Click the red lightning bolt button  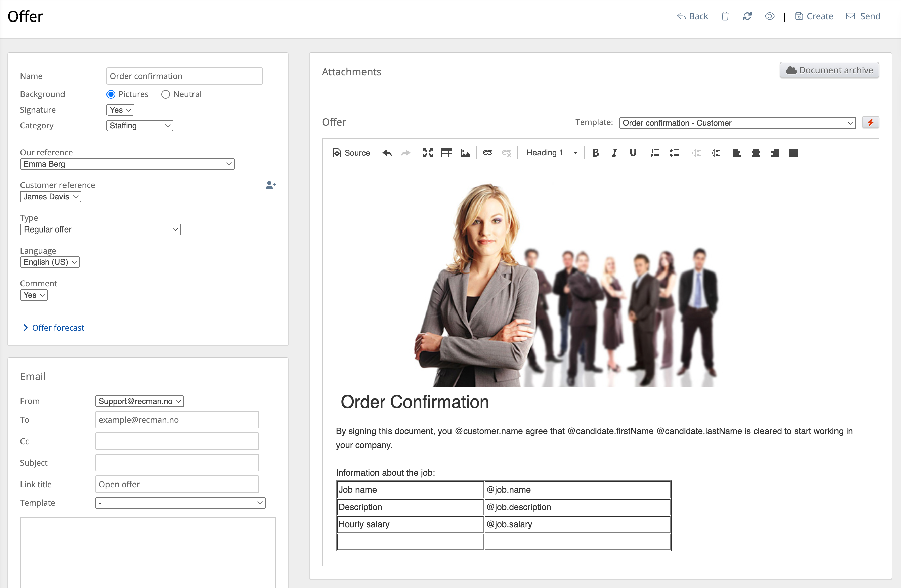click(x=870, y=122)
